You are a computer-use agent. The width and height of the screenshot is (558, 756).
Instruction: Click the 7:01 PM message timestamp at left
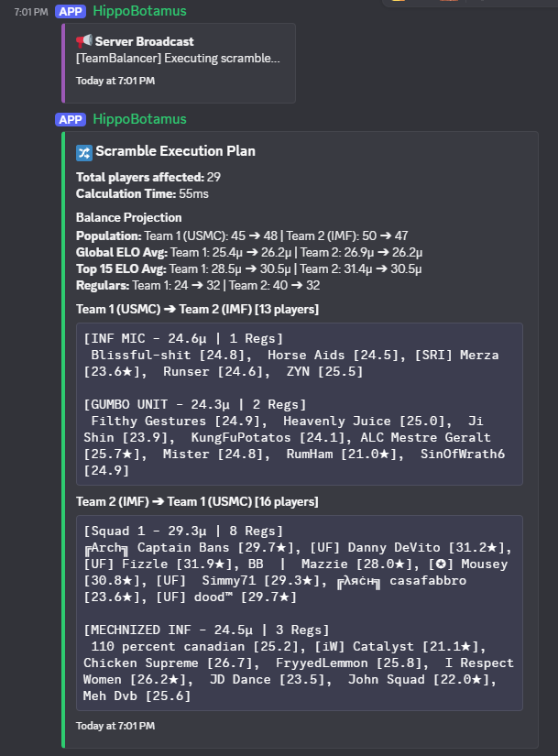pos(31,12)
